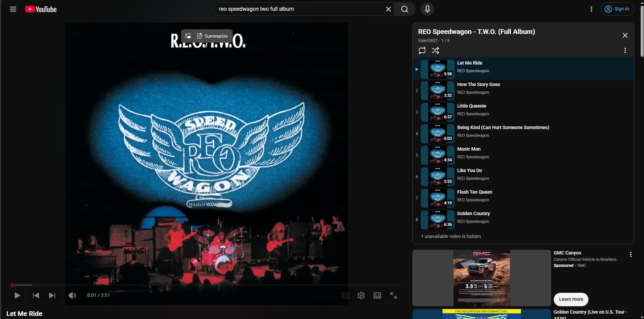Clear the search box text

coord(388,9)
